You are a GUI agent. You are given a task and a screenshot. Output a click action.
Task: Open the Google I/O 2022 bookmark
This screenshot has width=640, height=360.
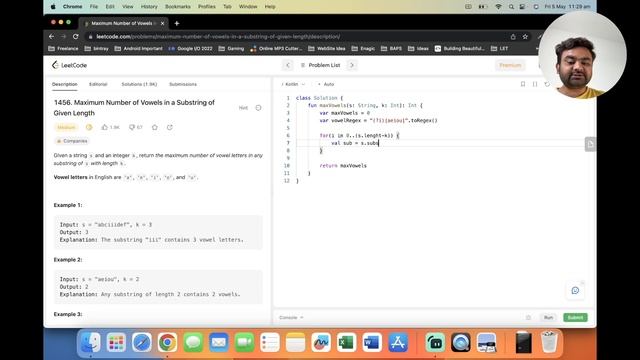pos(191,48)
